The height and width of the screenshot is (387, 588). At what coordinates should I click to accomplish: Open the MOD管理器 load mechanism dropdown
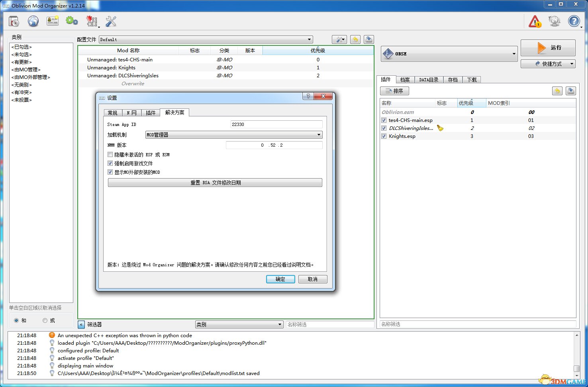tap(234, 135)
